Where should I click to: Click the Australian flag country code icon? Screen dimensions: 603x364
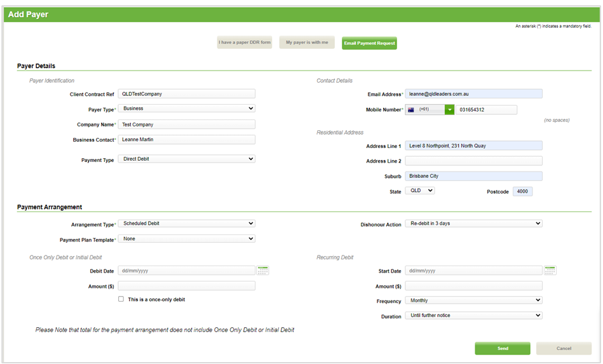[x=411, y=110]
